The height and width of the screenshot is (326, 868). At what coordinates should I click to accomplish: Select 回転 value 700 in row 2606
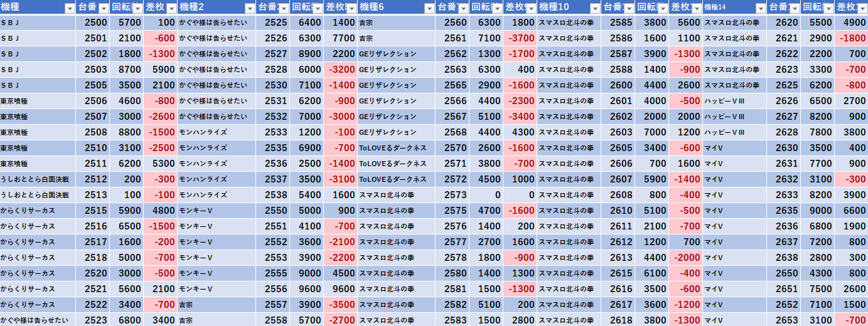(653, 163)
